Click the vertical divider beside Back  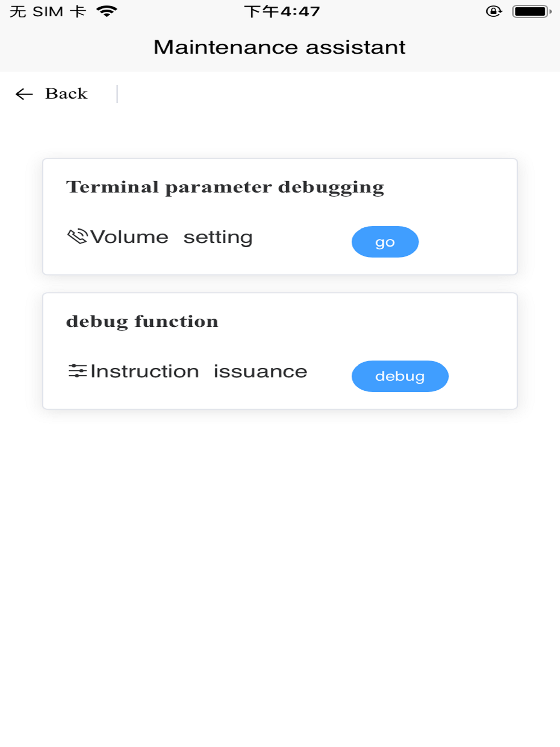tap(117, 94)
